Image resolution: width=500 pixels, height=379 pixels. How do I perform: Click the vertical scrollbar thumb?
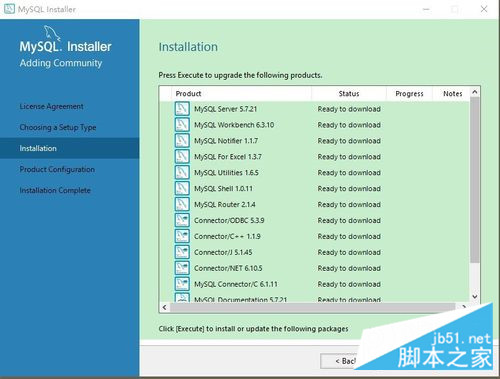[x=475, y=180]
